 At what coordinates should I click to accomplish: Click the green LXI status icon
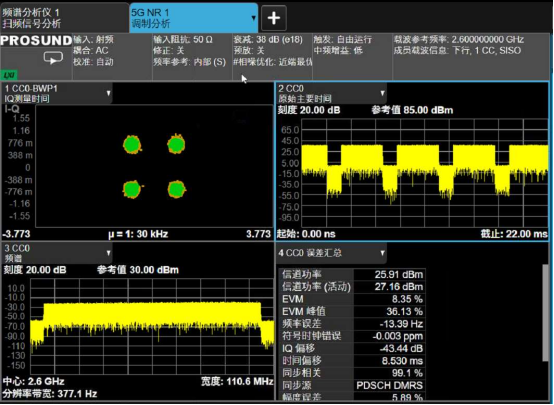click(x=9, y=75)
